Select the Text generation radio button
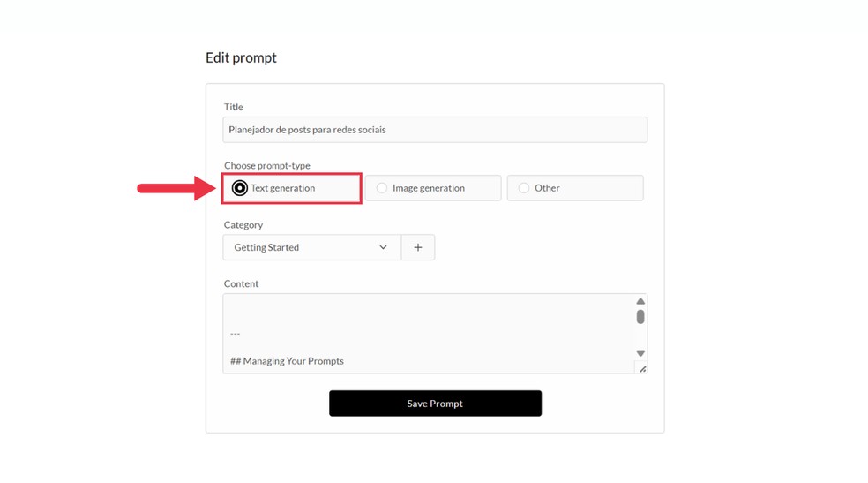 (x=240, y=188)
